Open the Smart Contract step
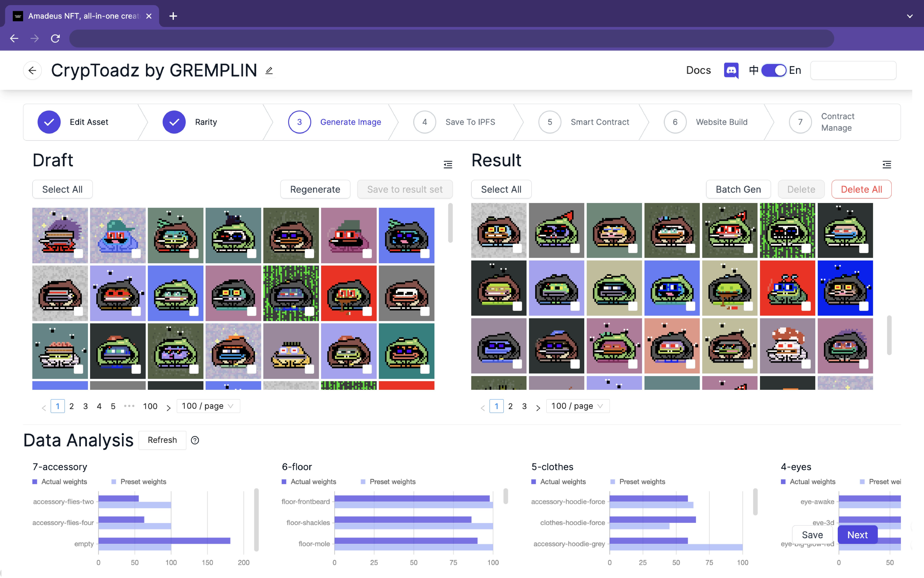 (584, 122)
